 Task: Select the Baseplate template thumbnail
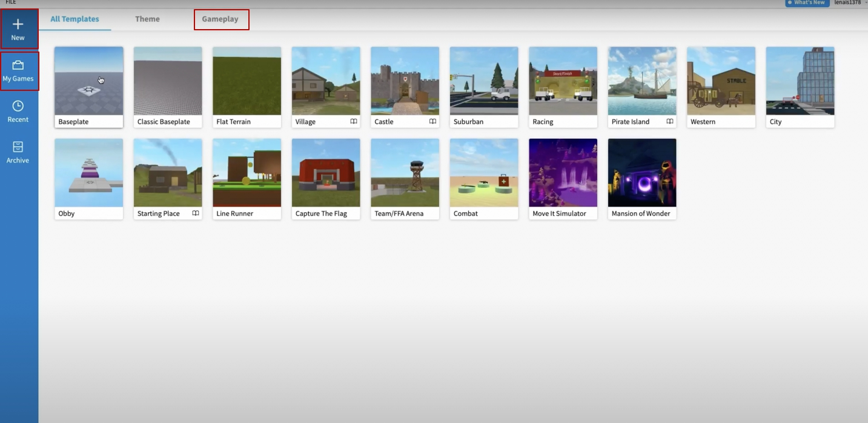pyautogui.click(x=89, y=81)
